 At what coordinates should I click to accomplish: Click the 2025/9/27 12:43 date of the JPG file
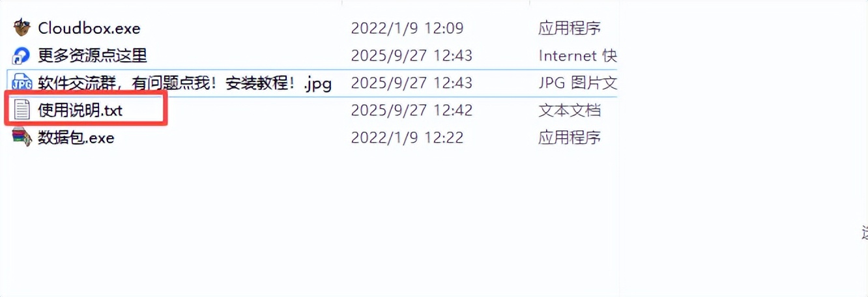click(x=412, y=83)
